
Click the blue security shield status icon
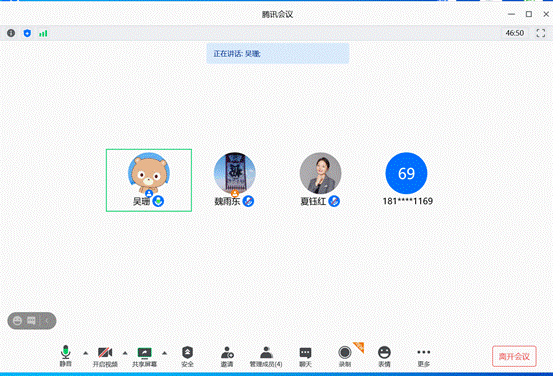coord(27,33)
